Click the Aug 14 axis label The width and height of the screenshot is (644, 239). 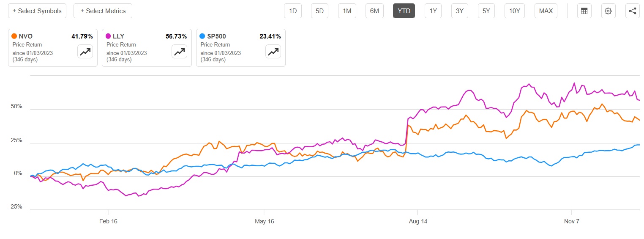[x=418, y=221]
